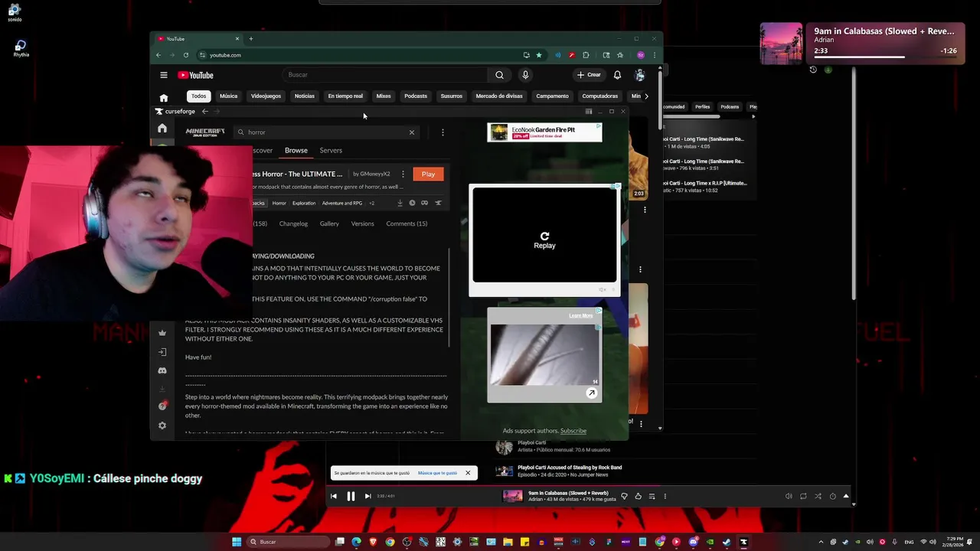980x551 pixels.
Task: Open Comments (15) tab of modpack
Action: click(407, 223)
